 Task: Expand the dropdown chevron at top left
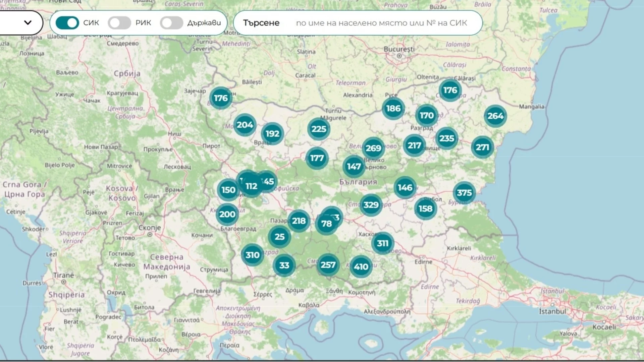click(x=28, y=23)
